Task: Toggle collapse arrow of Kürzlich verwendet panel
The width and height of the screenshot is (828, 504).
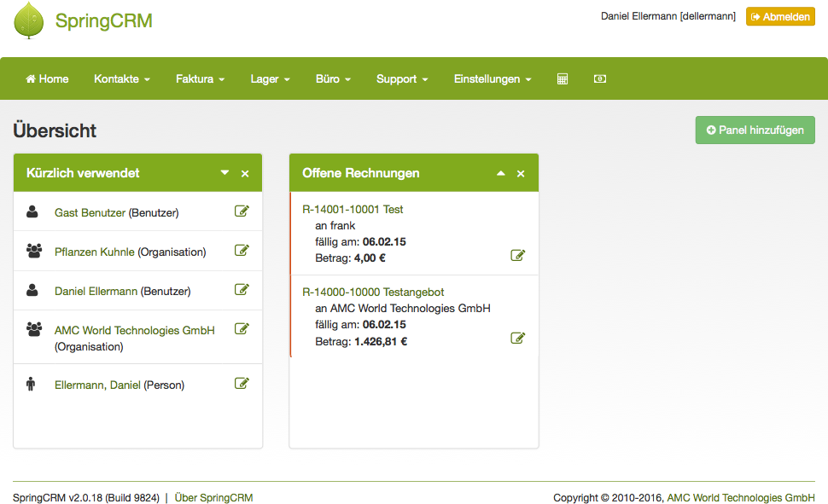Action: coord(225,172)
